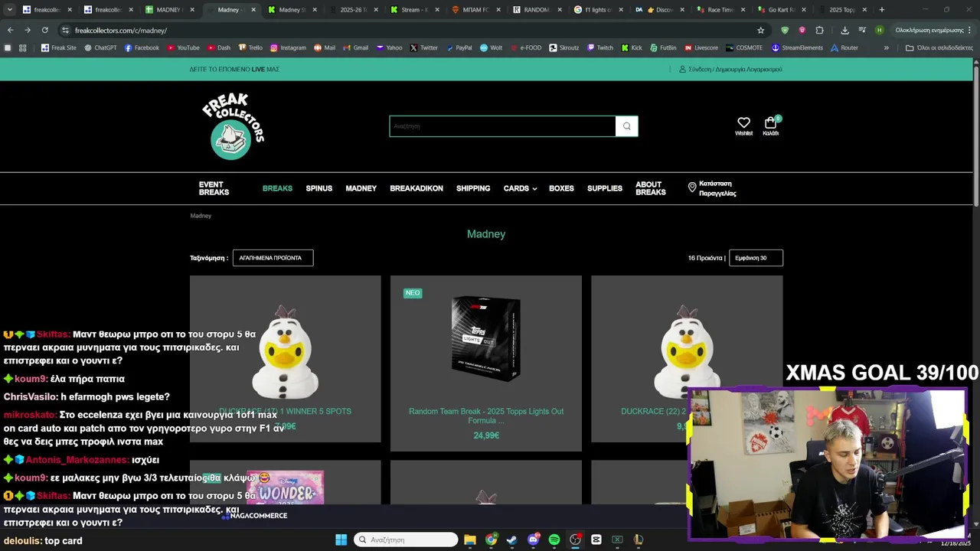Click the Freak Collectors logo
This screenshot has width=980, height=551.
click(233, 126)
